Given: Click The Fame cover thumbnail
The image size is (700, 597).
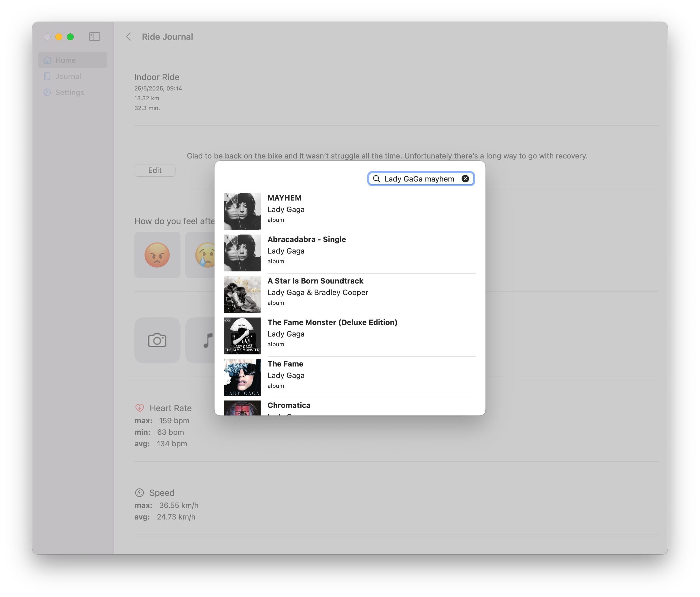Looking at the screenshot, I should pos(242,377).
